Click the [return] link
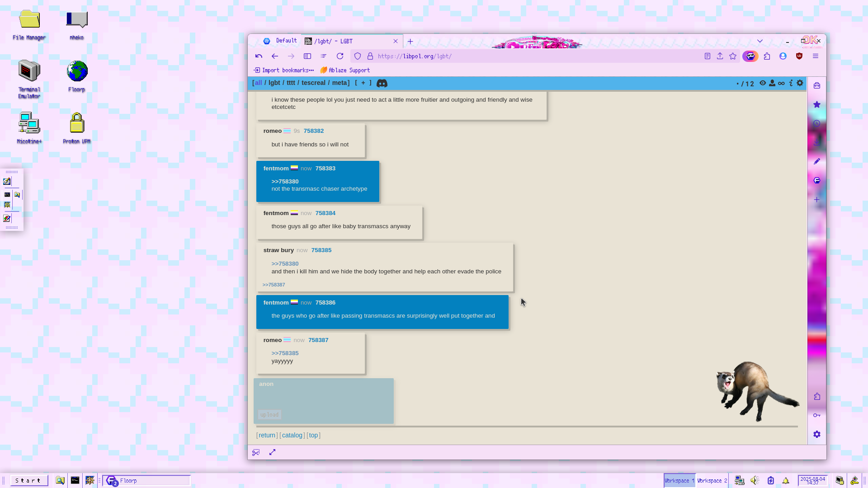This screenshot has width=868, height=488. pos(267,435)
